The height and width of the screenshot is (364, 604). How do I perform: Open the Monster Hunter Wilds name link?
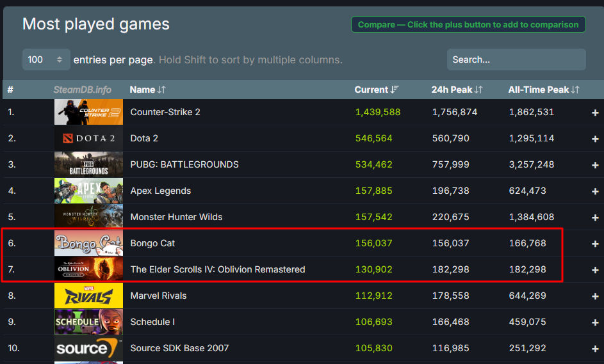tap(176, 217)
